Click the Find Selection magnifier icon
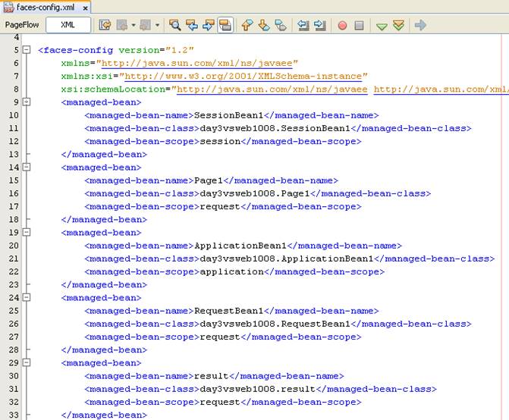 (x=175, y=25)
